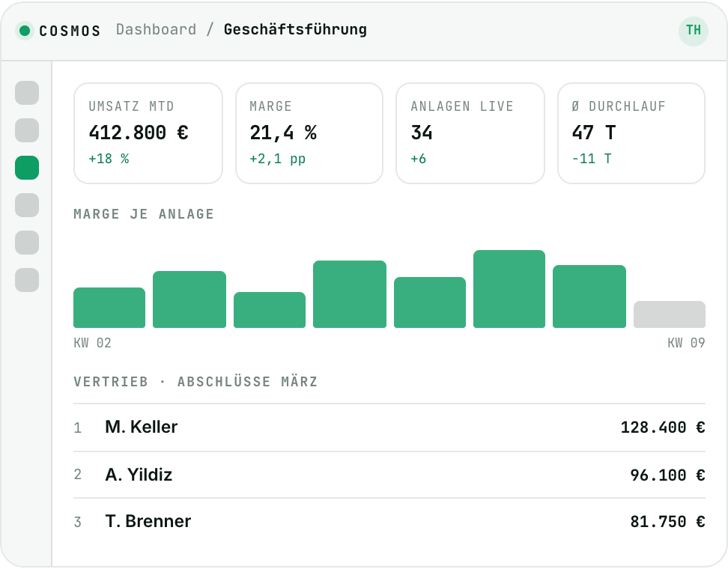Image resolution: width=728 pixels, height=569 pixels.
Task: Open the Ø Durchlauf card
Action: (631, 133)
